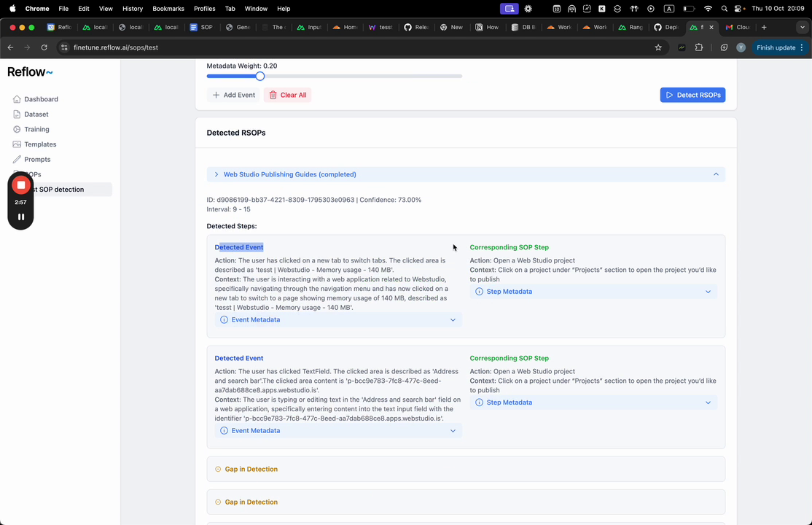
Task: Clear all events
Action: point(287,95)
